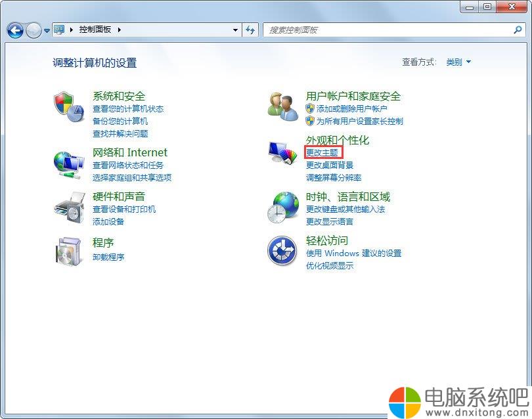Open 选择家庭组和共享选项 link
This screenshot has height=419, width=532.
click(x=132, y=177)
